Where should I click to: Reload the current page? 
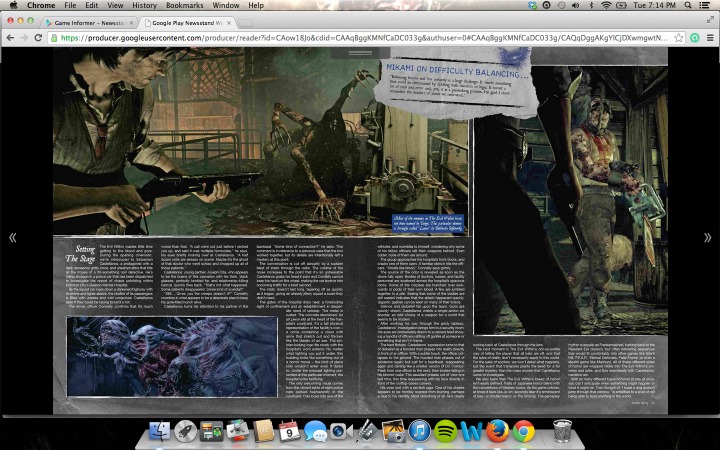point(38,38)
